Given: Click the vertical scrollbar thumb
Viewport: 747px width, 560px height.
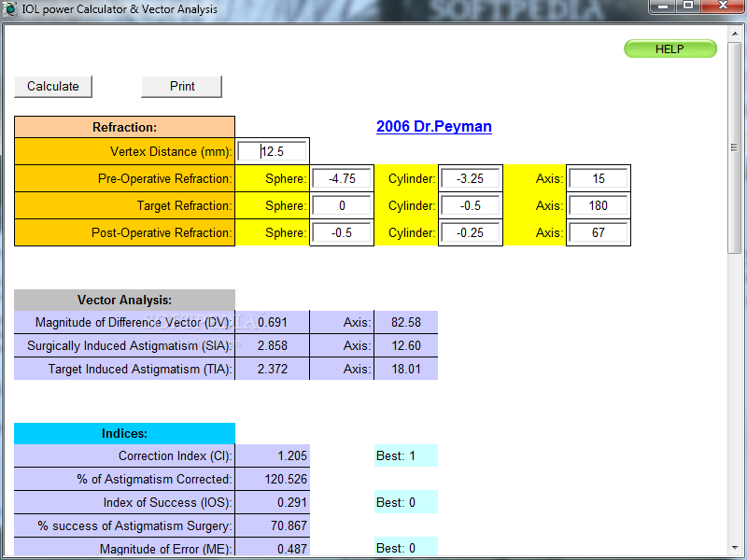Looking at the screenshot, I should coord(734,147).
